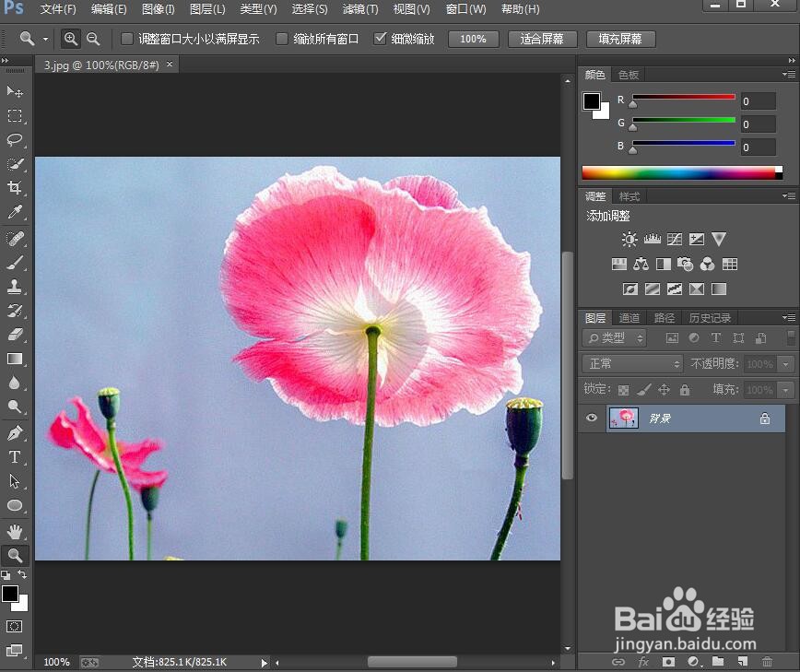
Task: Open Adjustments panel flyout menu
Action: [x=789, y=196]
